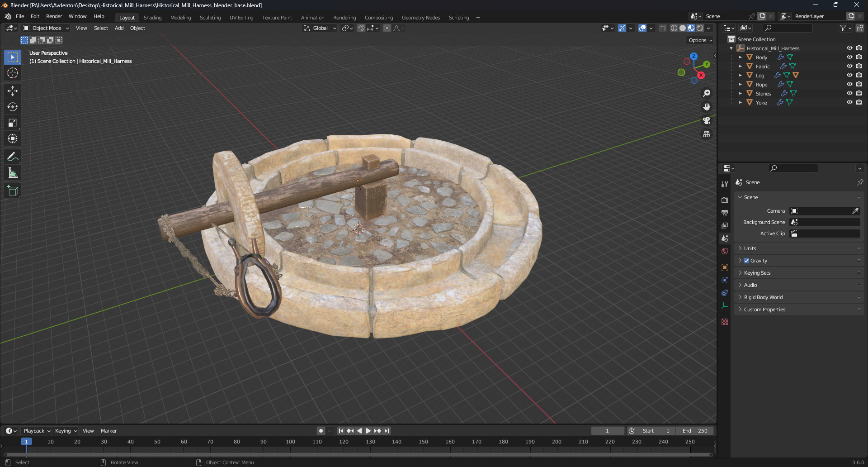Image resolution: width=868 pixels, height=467 pixels.
Task: Select the Select Box tool
Action: click(x=13, y=57)
